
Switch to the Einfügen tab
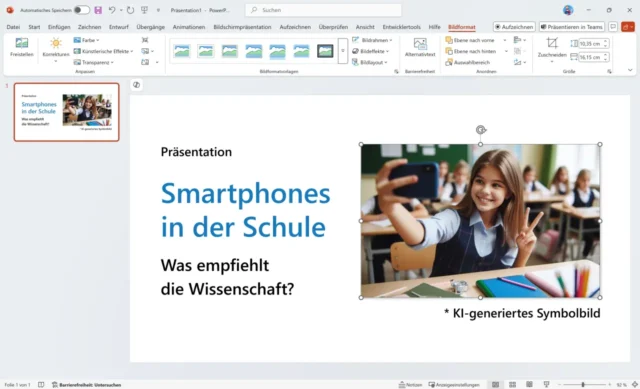point(59,27)
